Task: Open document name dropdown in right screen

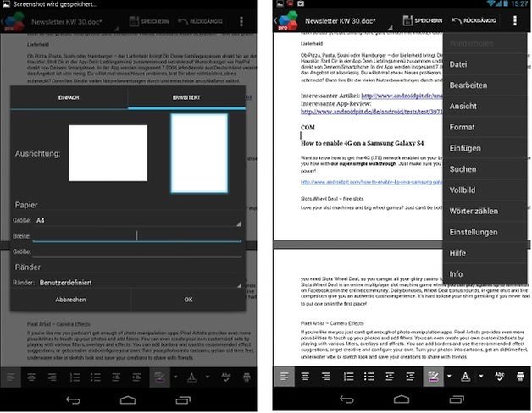Action: (x=348, y=21)
